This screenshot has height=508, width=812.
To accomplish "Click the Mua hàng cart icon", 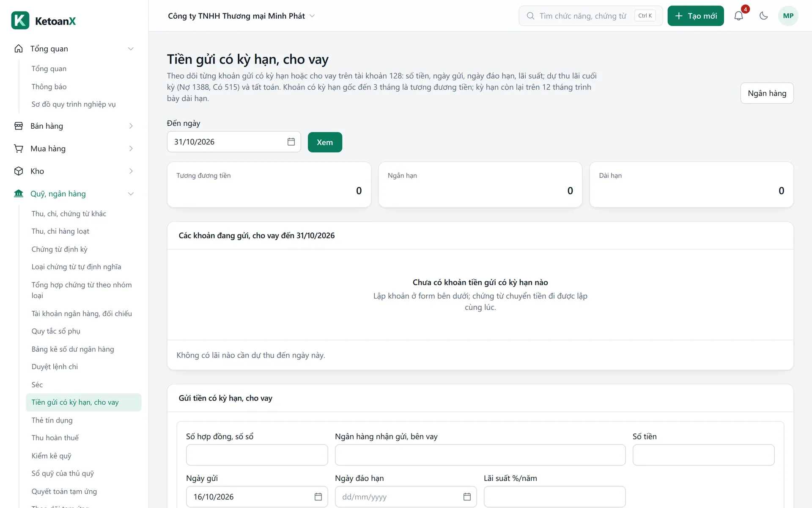I will pos(19,149).
